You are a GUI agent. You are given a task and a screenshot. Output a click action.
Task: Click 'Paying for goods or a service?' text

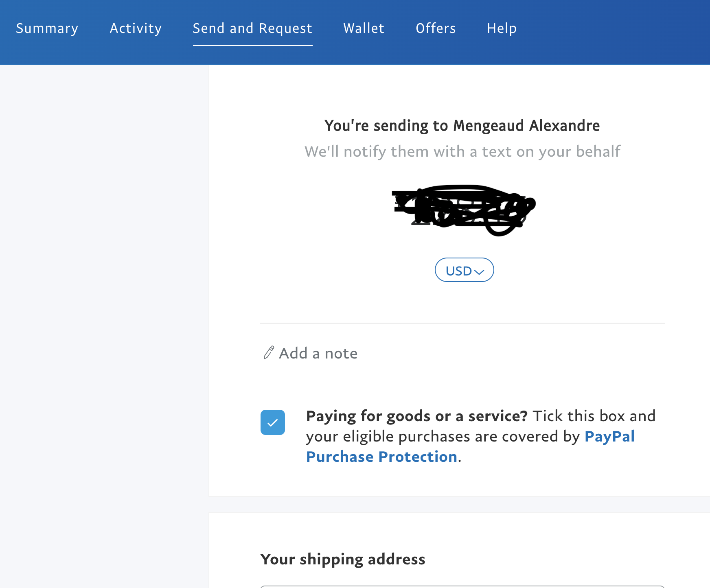pyautogui.click(x=417, y=416)
